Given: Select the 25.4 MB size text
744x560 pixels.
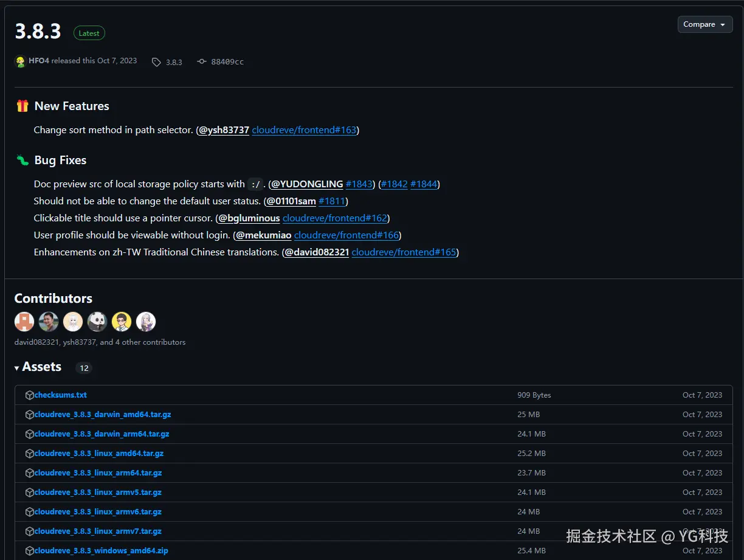Looking at the screenshot, I should [x=532, y=551].
